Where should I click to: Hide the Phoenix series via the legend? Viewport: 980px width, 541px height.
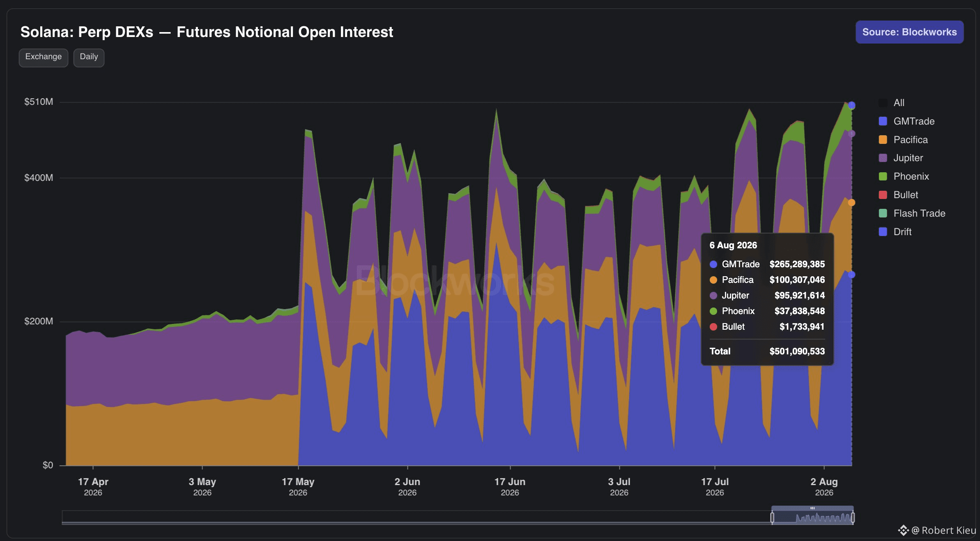click(904, 176)
